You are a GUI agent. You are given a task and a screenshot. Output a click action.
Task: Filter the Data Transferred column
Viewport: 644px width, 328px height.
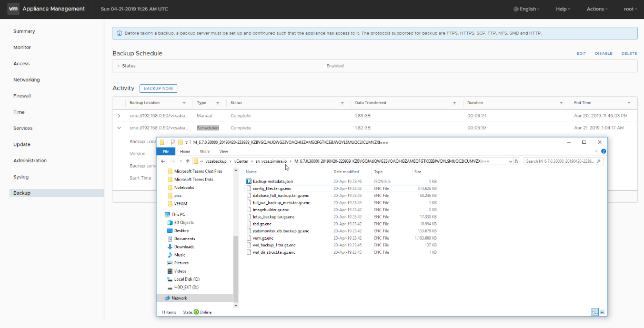point(454,103)
